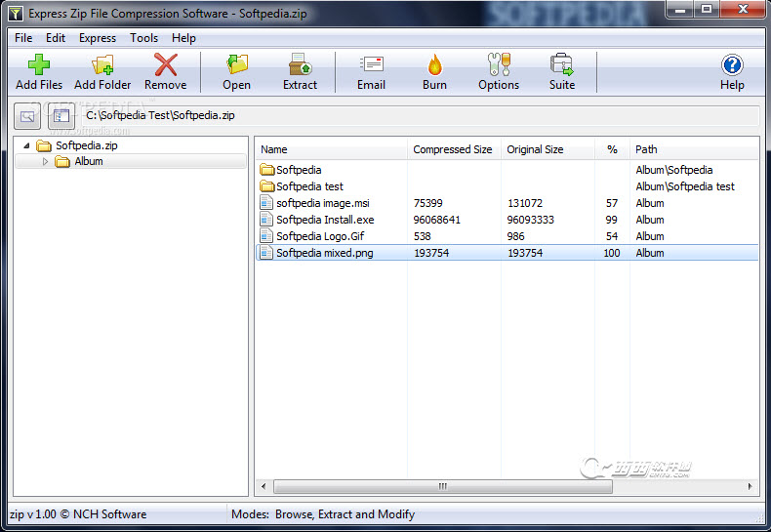Sort by the Path column header
771x532 pixels.
coord(694,149)
